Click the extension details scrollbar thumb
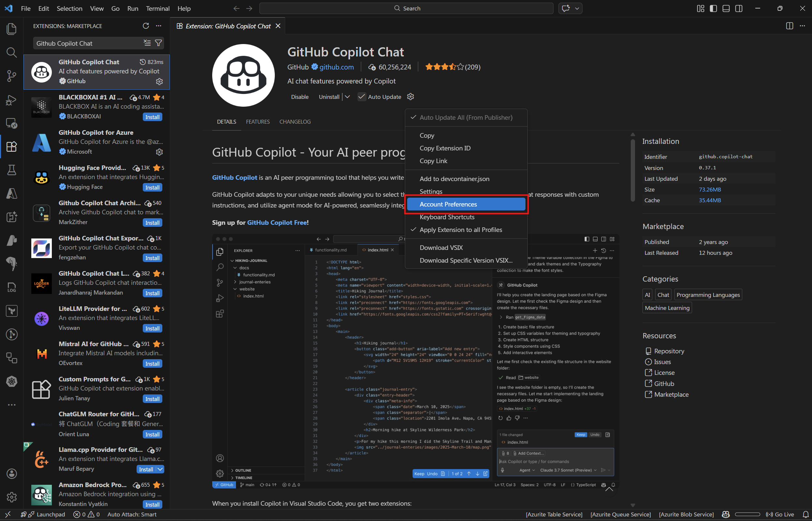 (x=632, y=170)
